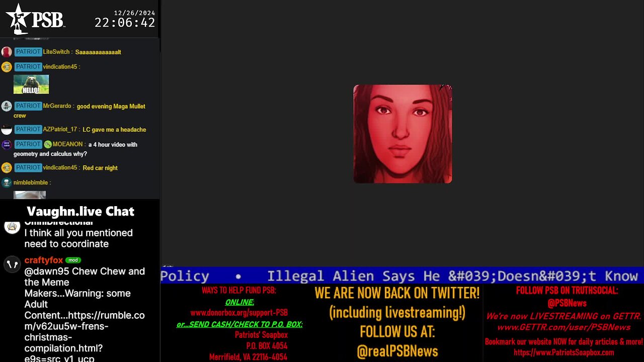The image size is (644, 362).
Task: Click the 'P.O. BOX 4054' text
Action: pyautogui.click(x=267, y=346)
